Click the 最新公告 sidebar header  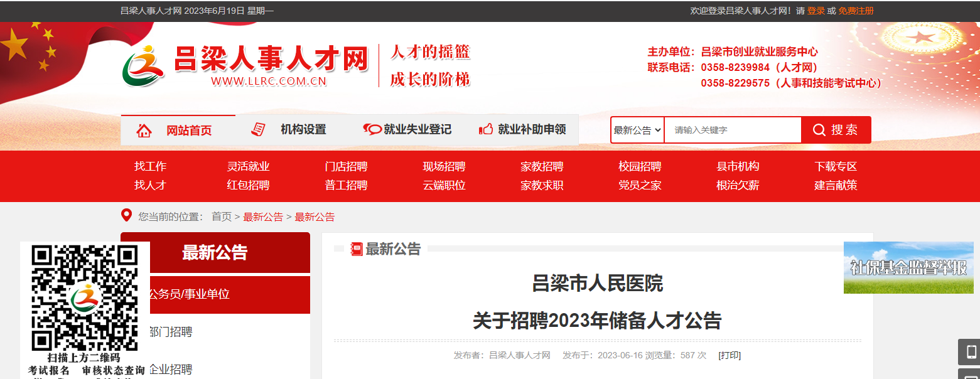pos(215,252)
